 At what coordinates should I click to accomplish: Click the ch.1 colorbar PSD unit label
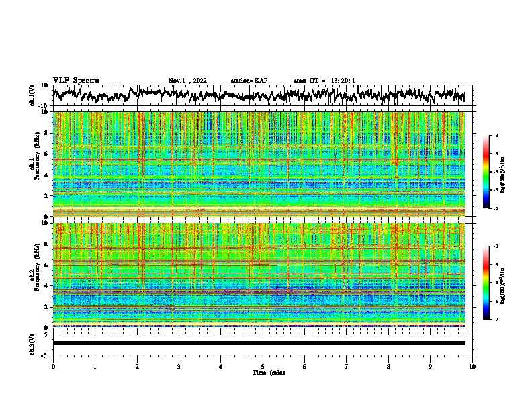(503, 175)
